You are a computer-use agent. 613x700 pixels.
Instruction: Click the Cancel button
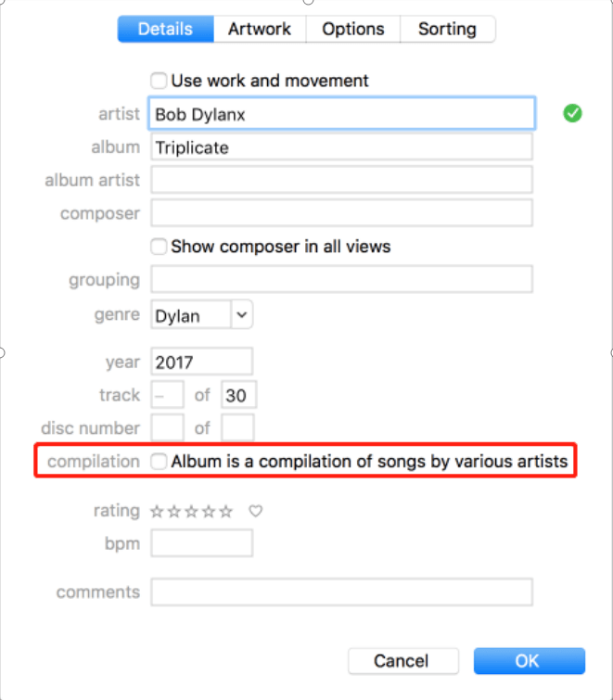[x=402, y=661]
